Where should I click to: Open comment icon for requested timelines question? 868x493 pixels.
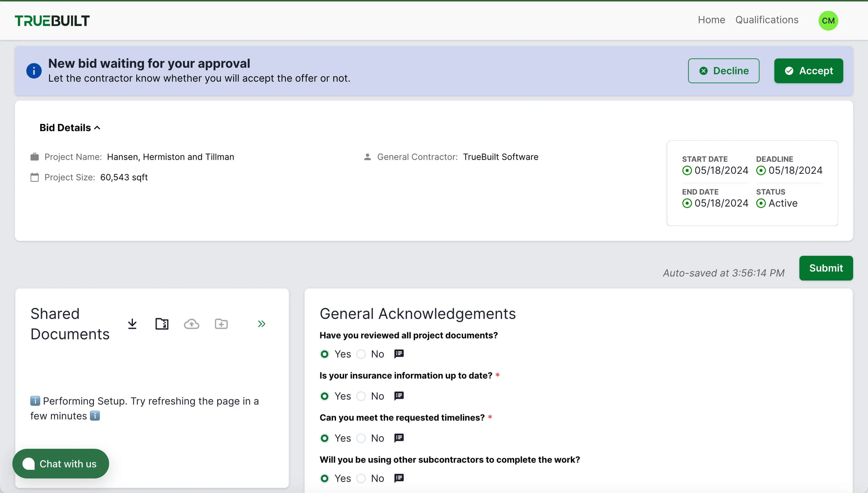pyautogui.click(x=399, y=438)
